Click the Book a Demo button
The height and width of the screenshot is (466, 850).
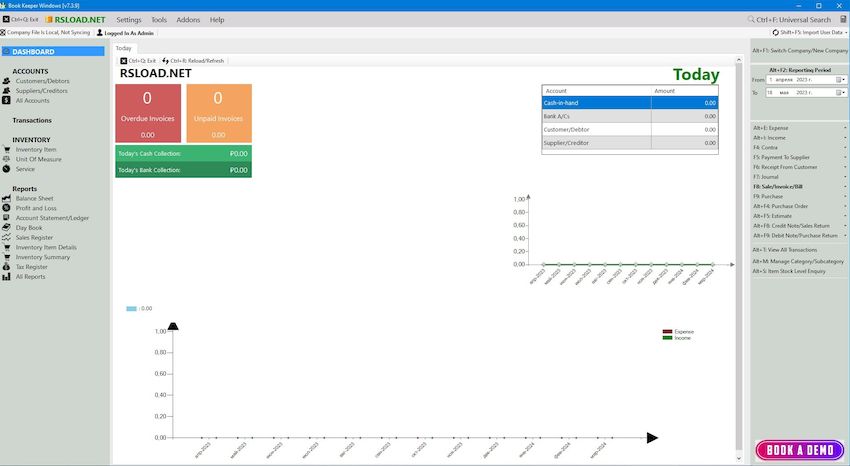(x=799, y=450)
